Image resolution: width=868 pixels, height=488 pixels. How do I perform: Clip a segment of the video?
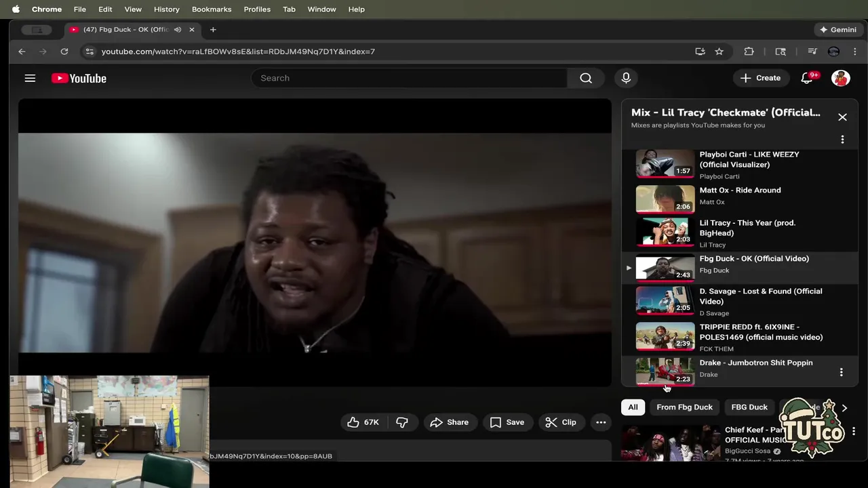[x=561, y=422]
